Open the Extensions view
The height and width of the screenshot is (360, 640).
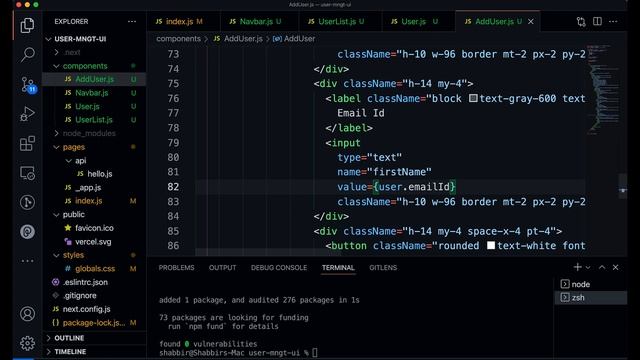(27, 143)
